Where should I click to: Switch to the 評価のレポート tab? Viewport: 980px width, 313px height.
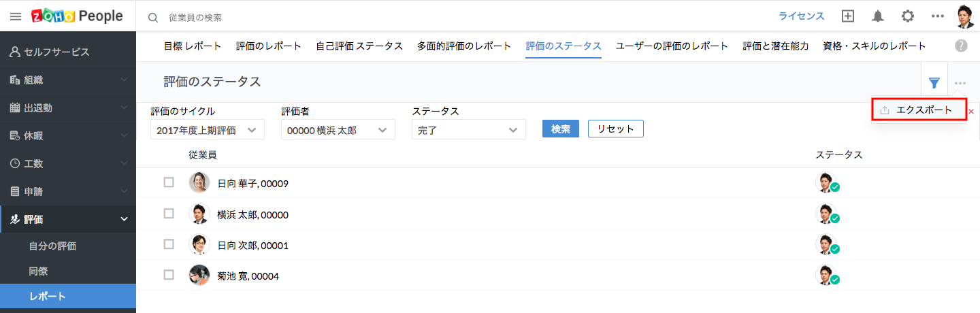[269, 46]
